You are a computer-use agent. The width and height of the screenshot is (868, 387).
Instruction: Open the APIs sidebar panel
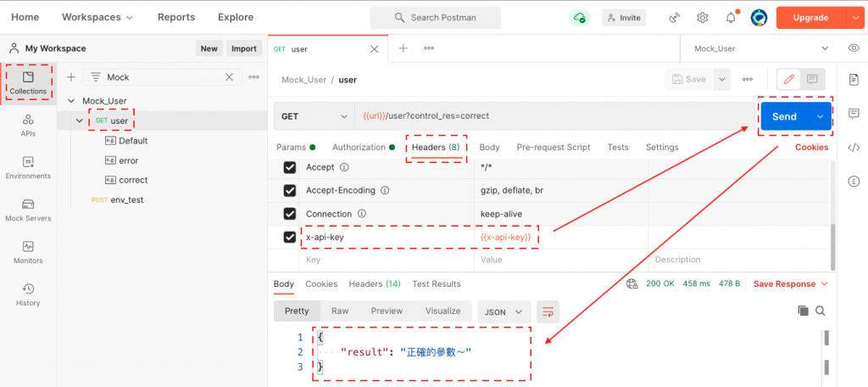point(28,126)
